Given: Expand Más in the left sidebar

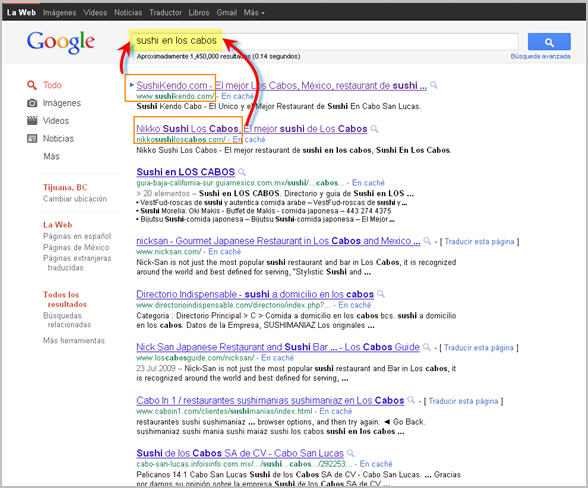Looking at the screenshot, I should tap(51, 156).
